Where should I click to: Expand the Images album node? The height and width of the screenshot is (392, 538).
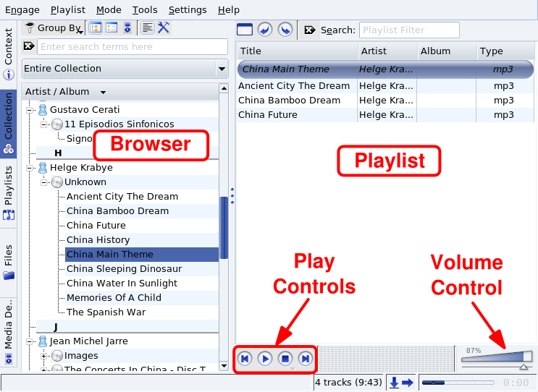point(45,356)
